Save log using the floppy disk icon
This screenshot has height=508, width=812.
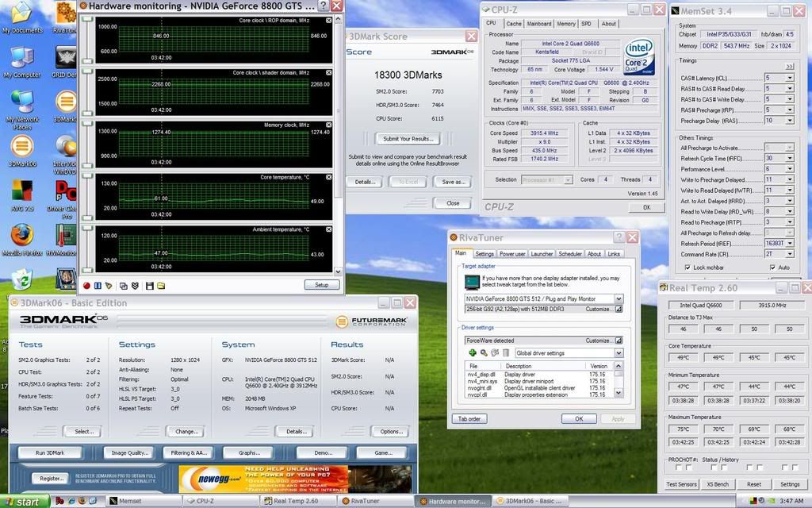pos(150,286)
